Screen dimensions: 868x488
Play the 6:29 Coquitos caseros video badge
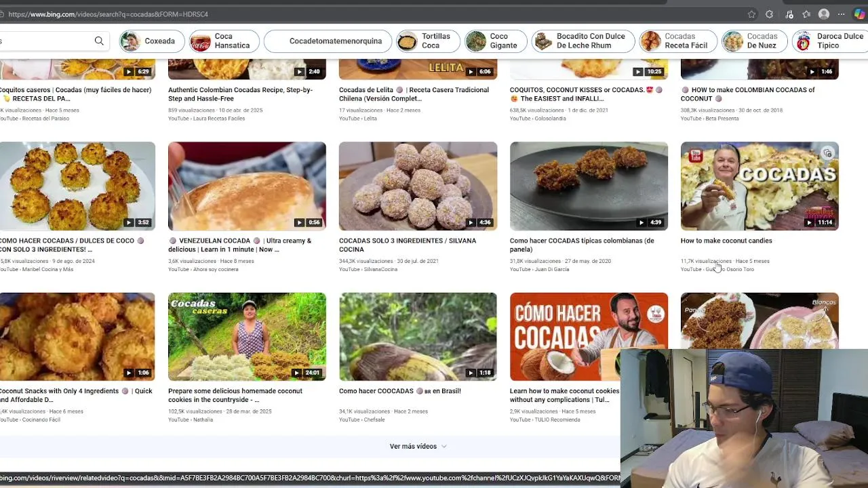tap(136, 71)
